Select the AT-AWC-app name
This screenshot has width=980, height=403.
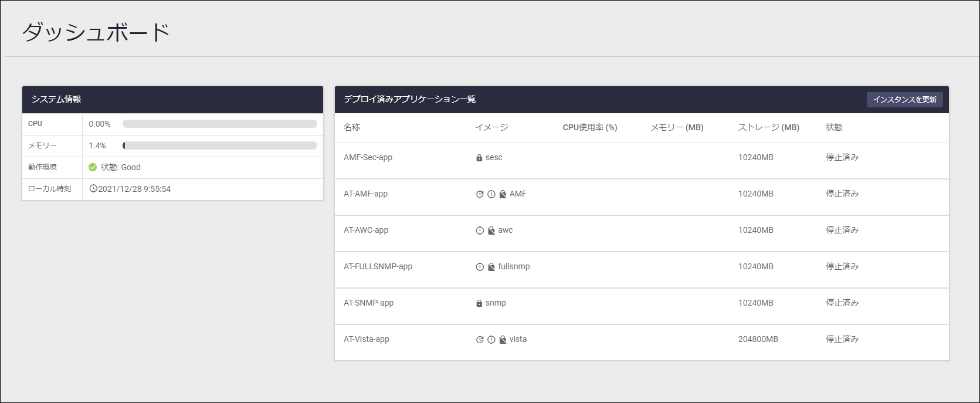[366, 230]
